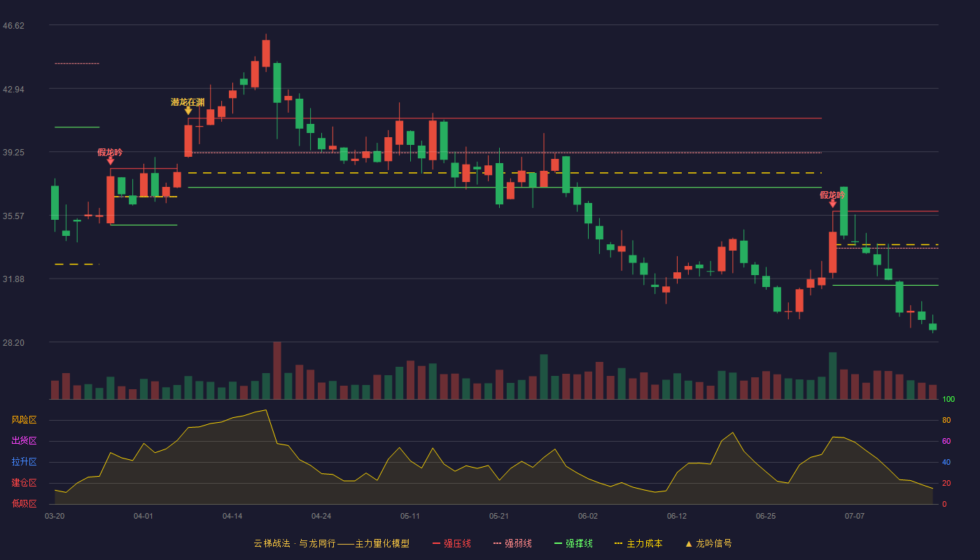980x560 pixels.
Task: Toggle the 强压线 legend series
Action: click(451, 543)
